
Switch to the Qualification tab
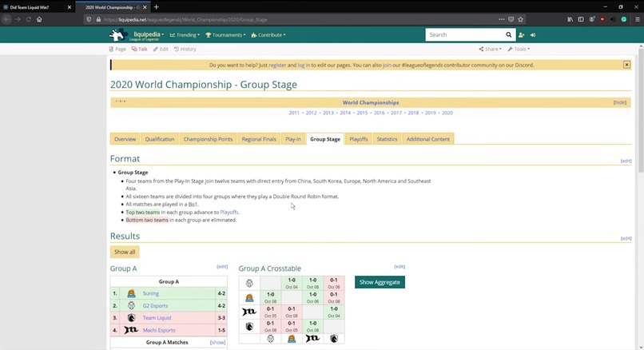coord(160,139)
